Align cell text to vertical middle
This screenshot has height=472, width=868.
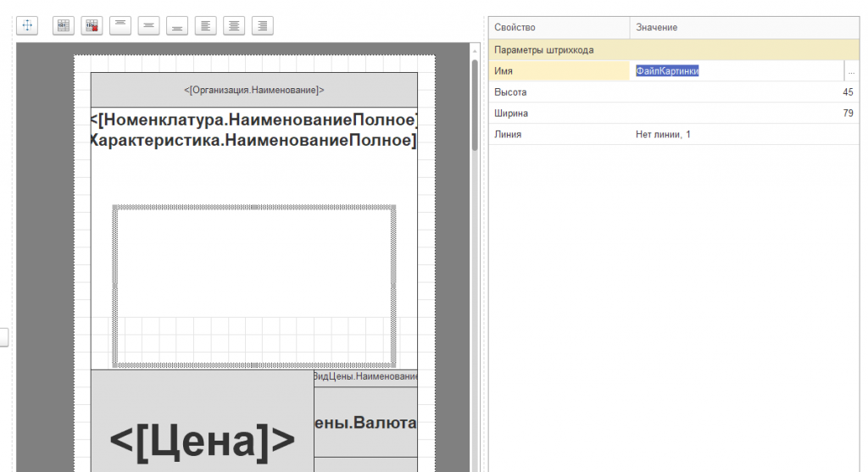tap(148, 25)
